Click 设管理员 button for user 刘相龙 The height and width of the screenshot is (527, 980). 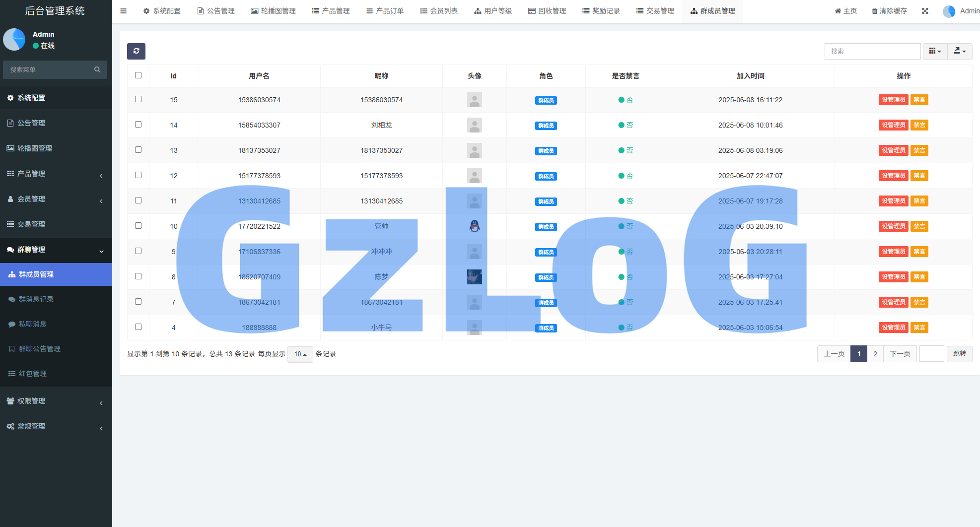(x=893, y=125)
